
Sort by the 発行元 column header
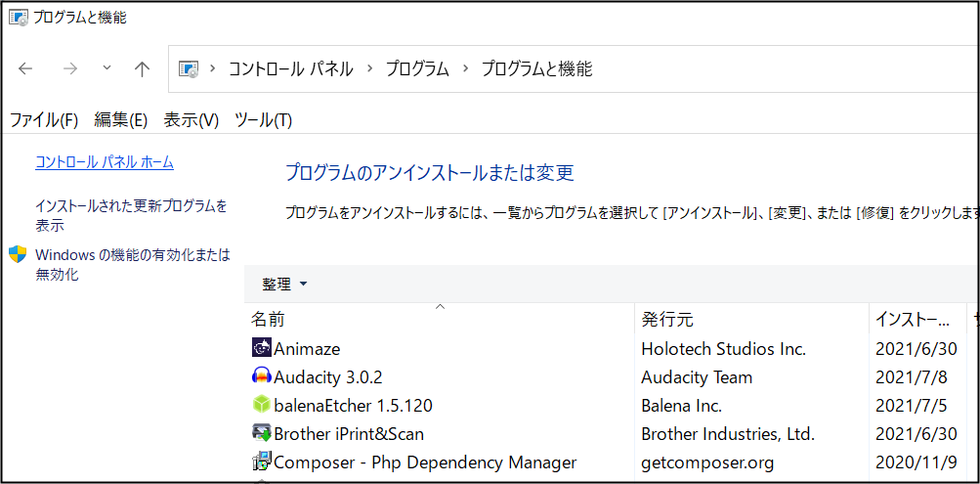[752, 320]
